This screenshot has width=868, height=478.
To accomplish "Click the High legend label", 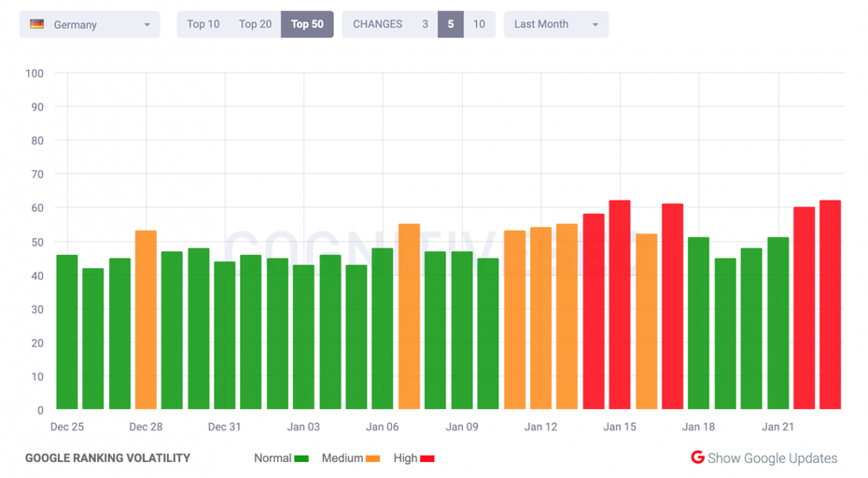I will [405, 458].
